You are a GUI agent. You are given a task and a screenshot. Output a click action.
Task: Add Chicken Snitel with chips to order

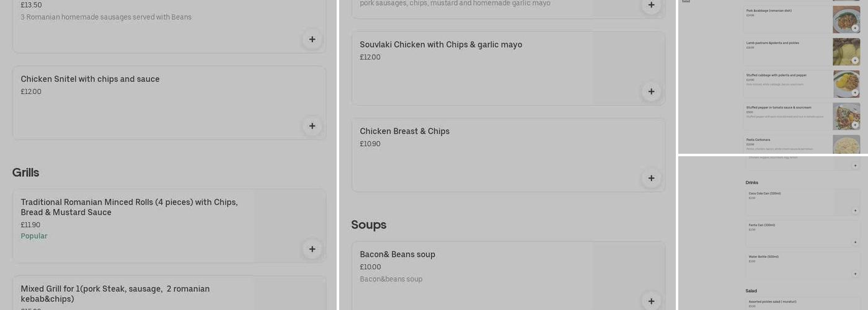click(x=312, y=126)
